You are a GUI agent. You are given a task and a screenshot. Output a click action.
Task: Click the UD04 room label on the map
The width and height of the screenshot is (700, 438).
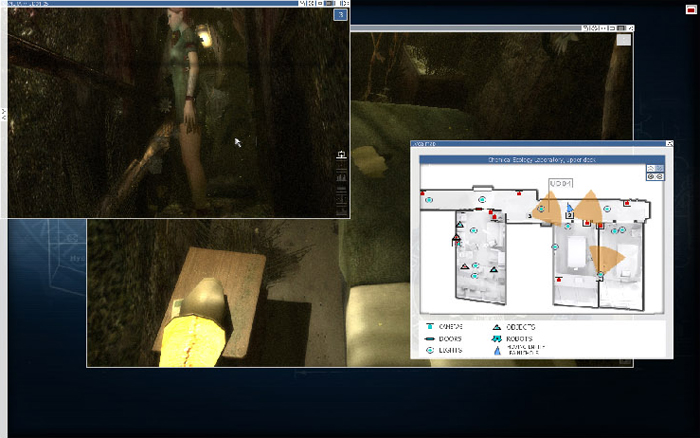pyautogui.click(x=560, y=184)
